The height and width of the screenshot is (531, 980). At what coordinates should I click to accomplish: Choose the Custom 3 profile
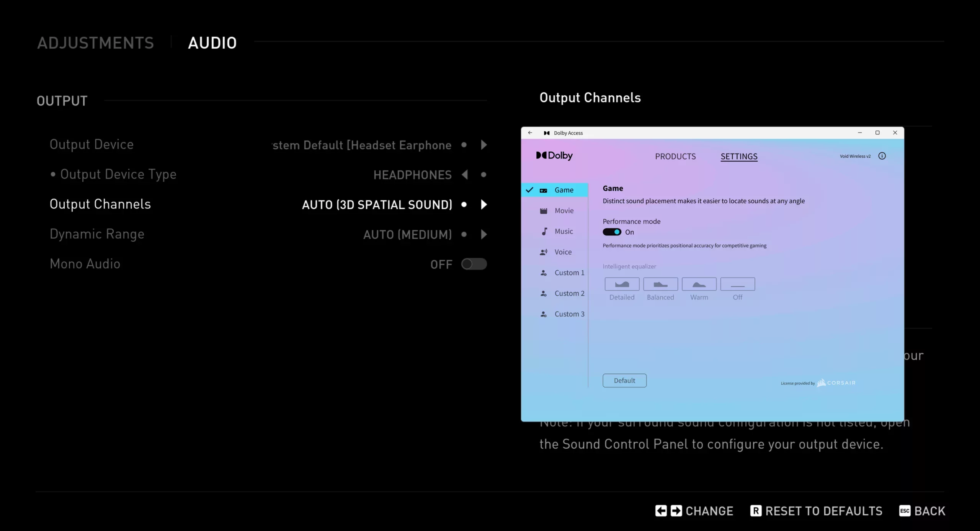pos(555,314)
